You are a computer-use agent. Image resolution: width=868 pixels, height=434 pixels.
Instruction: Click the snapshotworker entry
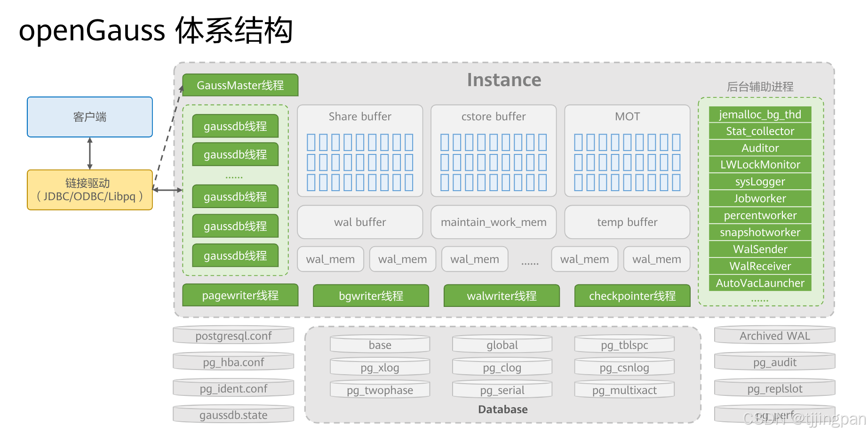760,233
